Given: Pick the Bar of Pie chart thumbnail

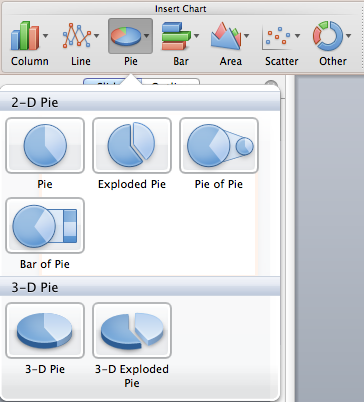Looking at the screenshot, I should coord(45,225).
